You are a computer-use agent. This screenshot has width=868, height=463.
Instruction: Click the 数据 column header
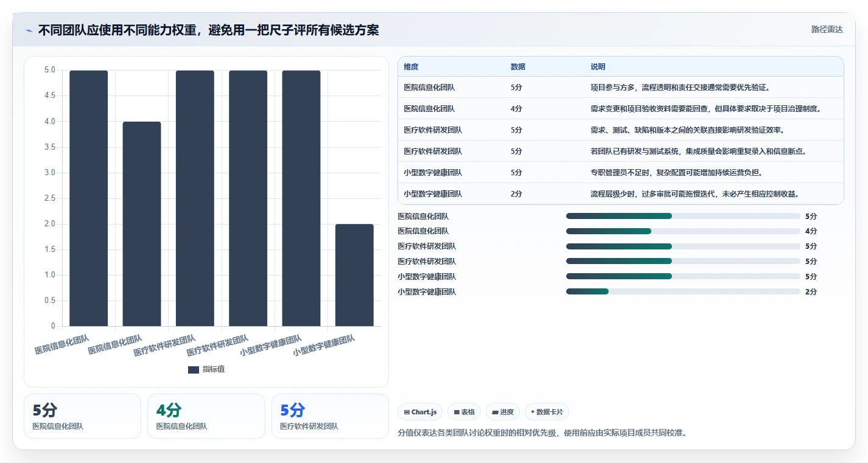518,67
